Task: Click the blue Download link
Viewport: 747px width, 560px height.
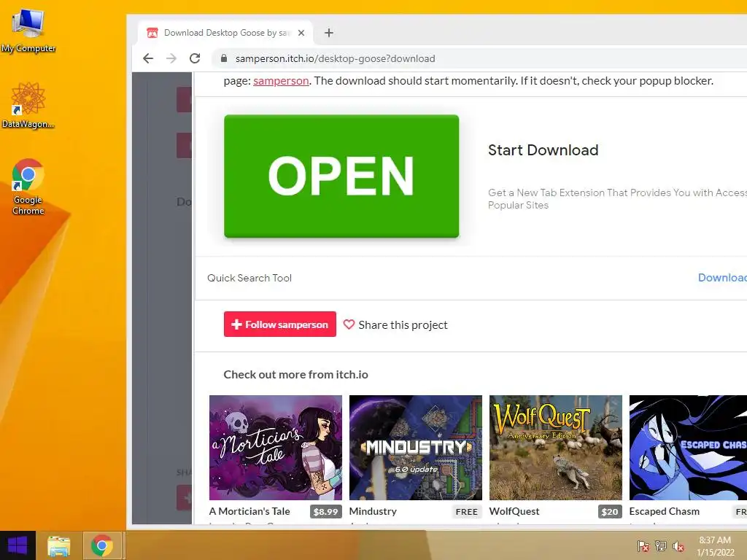Action: (722, 278)
